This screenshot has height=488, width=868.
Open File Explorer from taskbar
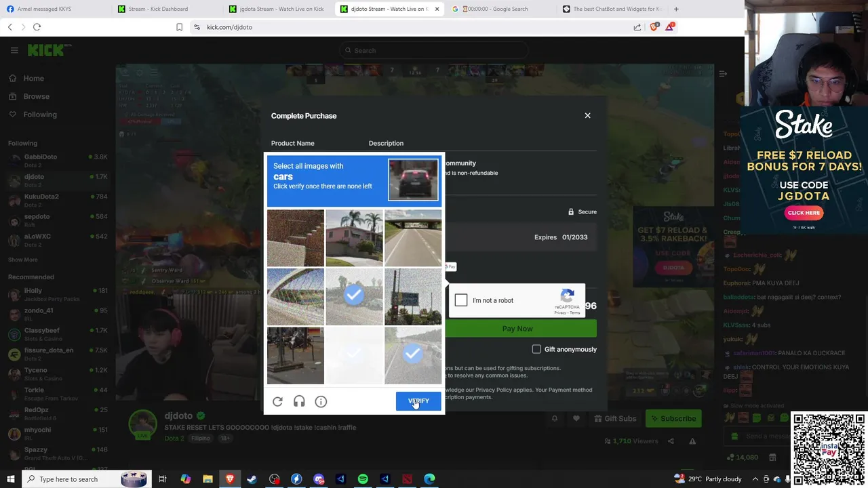208,479
